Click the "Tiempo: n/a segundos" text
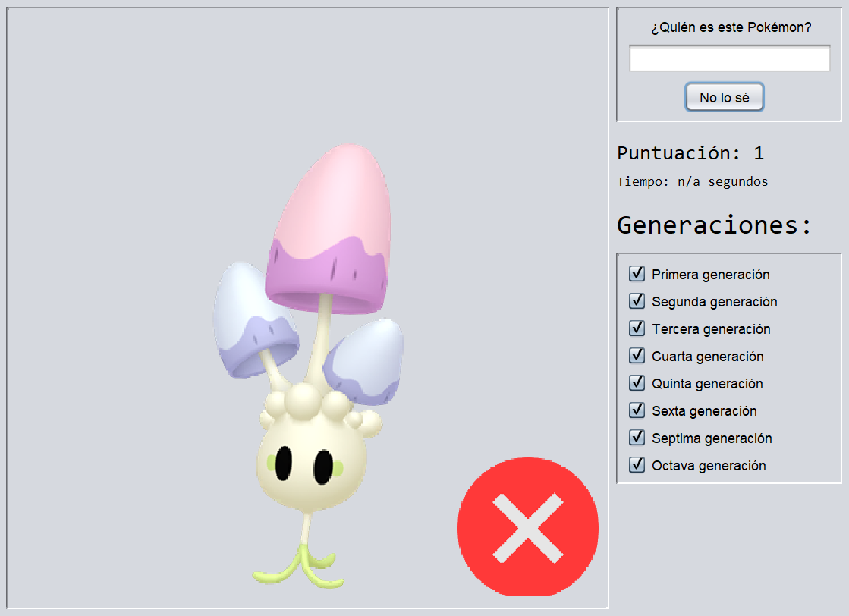The image size is (849, 616). click(x=693, y=181)
